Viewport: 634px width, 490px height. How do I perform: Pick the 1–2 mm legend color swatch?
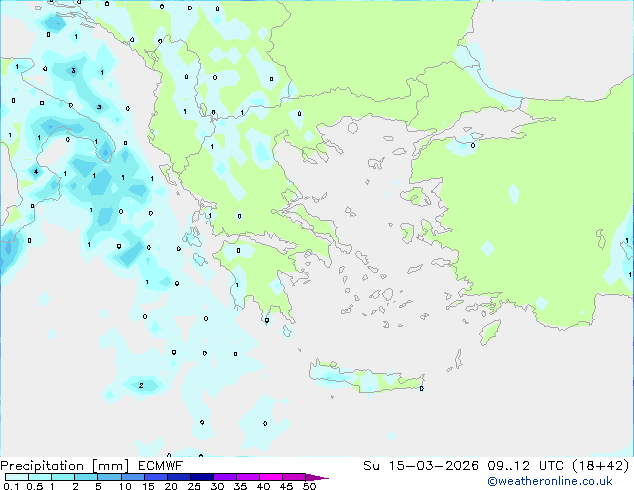click(x=63, y=477)
